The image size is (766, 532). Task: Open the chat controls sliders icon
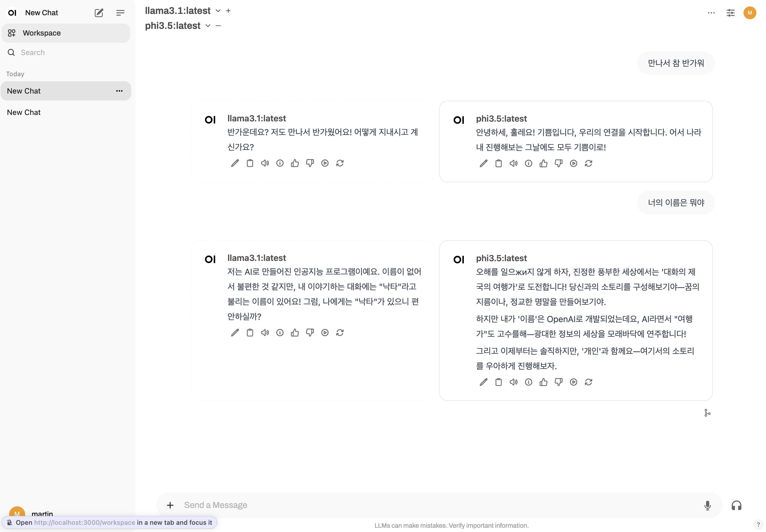point(731,13)
